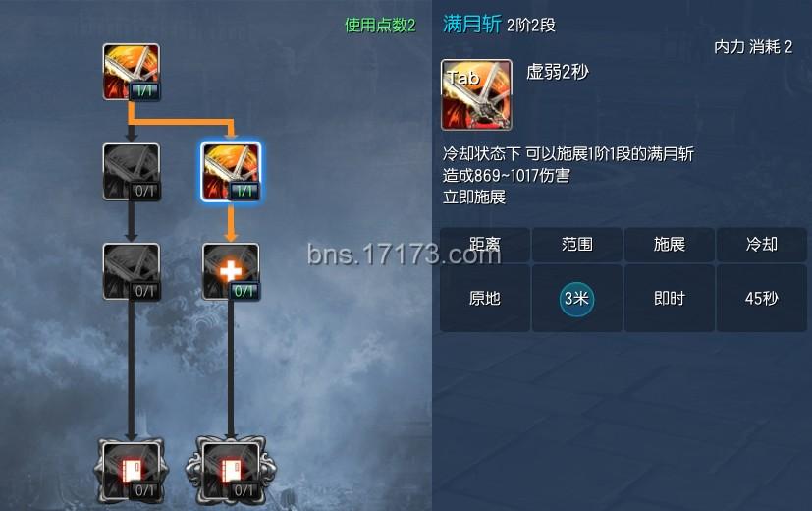The height and width of the screenshot is (511, 812).
Task: Open bottom-left skill book node
Action: pos(131,471)
